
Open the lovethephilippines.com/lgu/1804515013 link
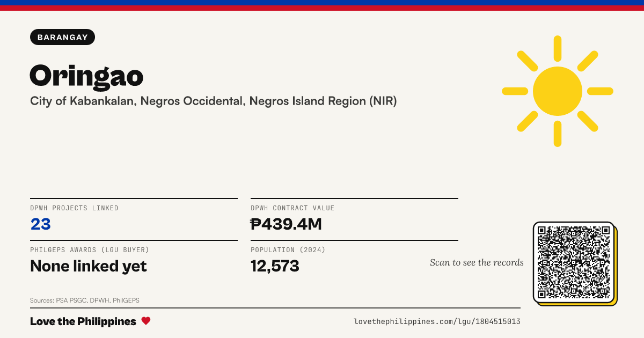pyautogui.click(x=437, y=321)
